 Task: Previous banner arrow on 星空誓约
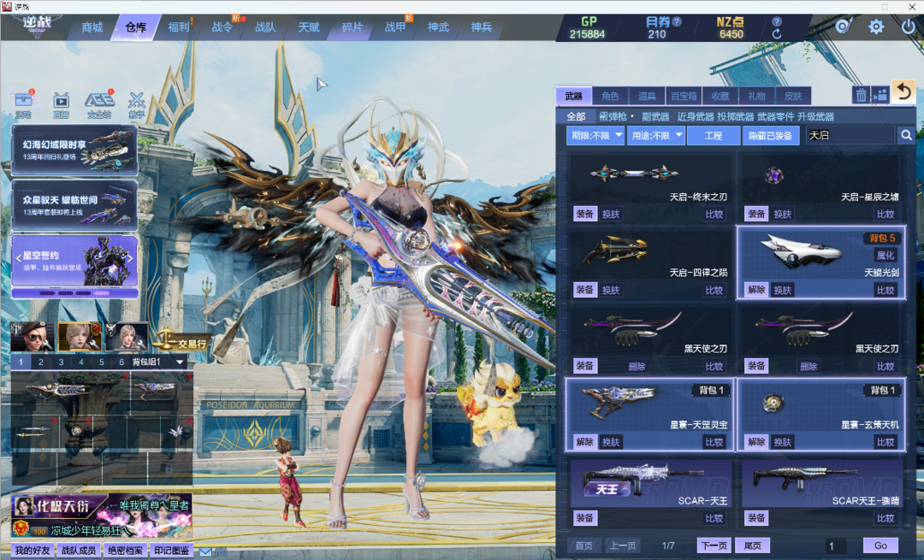click(x=18, y=258)
